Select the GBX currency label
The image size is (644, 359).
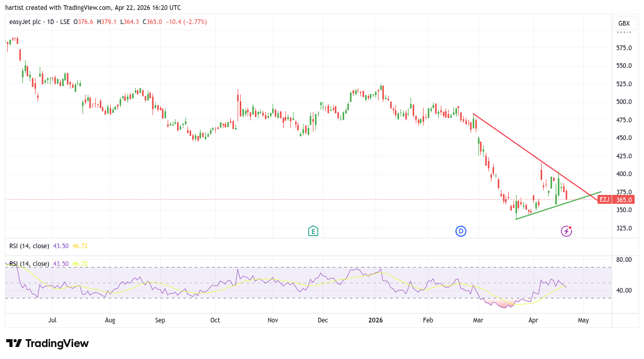[624, 24]
